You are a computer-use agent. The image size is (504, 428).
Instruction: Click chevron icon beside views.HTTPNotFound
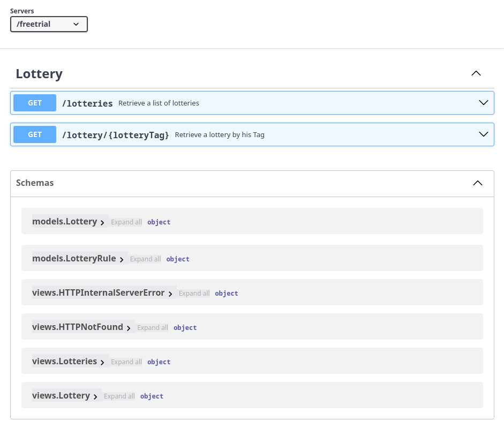coord(129,328)
